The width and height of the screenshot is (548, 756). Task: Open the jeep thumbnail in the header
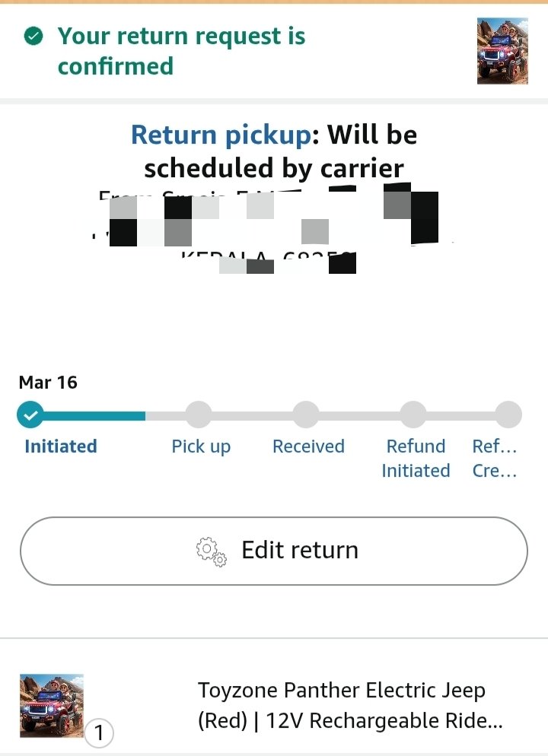pyautogui.click(x=502, y=51)
